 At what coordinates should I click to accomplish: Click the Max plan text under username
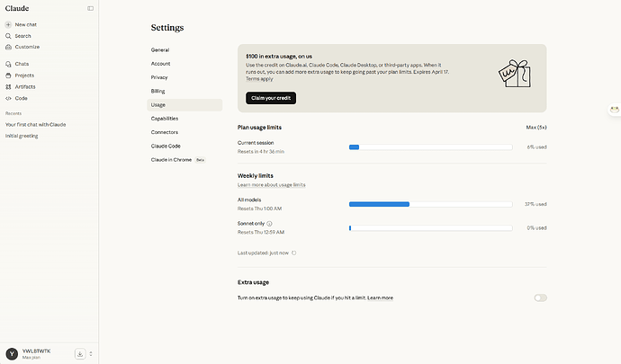pos(31,358)
